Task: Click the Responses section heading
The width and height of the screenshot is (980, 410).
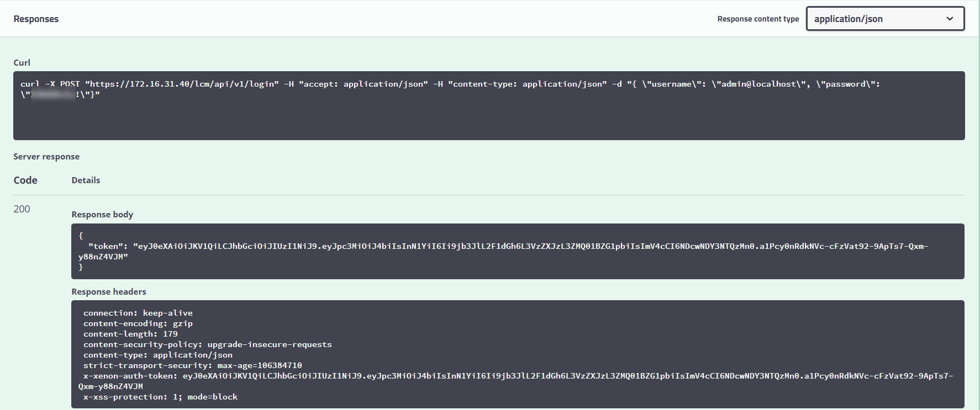Action: click(36, 19)
